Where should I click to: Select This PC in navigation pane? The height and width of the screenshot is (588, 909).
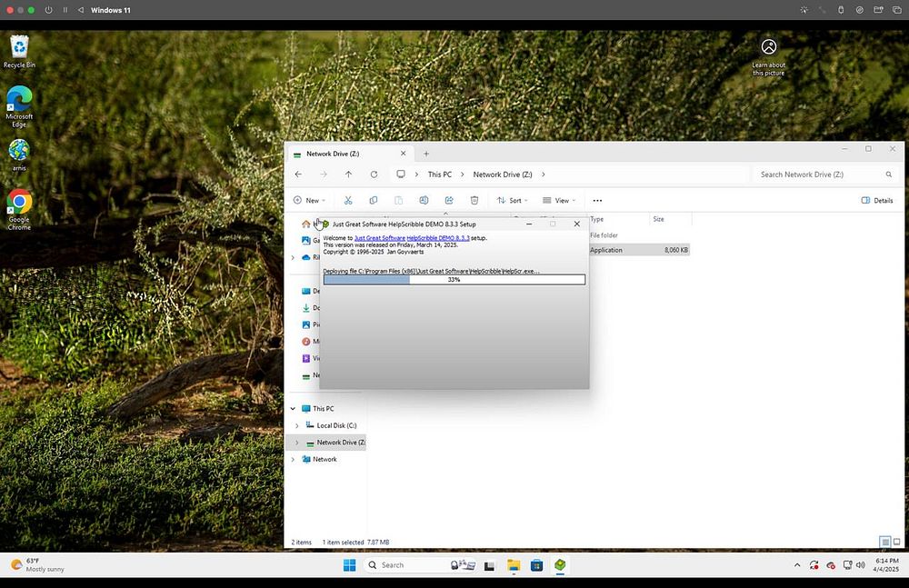[323, 409]
